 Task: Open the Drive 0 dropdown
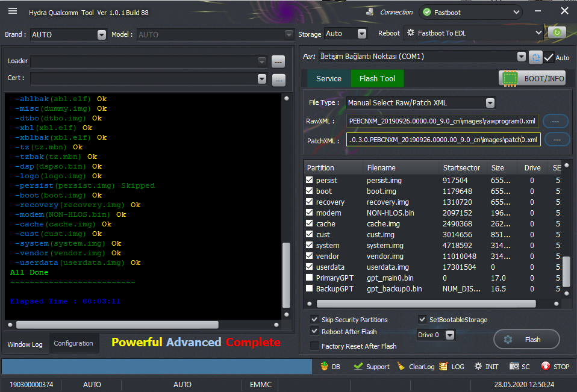[x=450, y=335]
